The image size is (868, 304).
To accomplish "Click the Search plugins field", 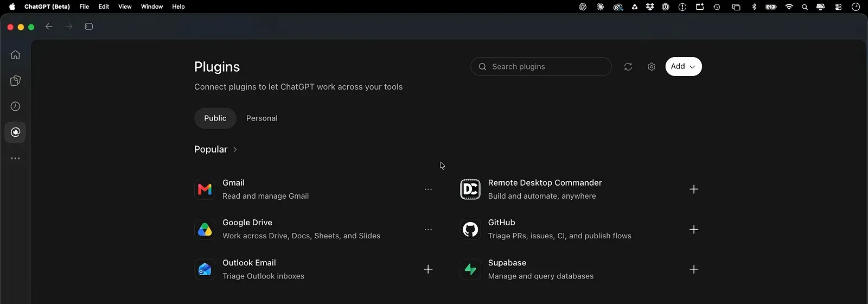I will [541, 67].
